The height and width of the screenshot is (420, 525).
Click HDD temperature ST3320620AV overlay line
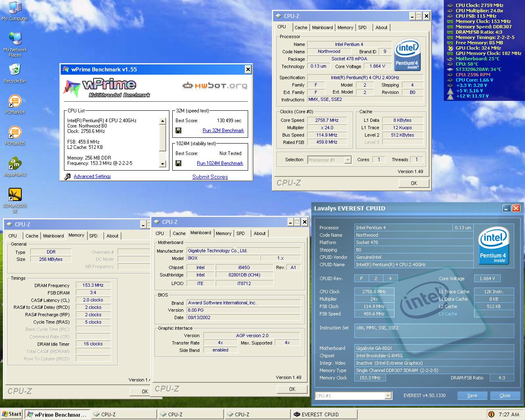pos(478,69)
